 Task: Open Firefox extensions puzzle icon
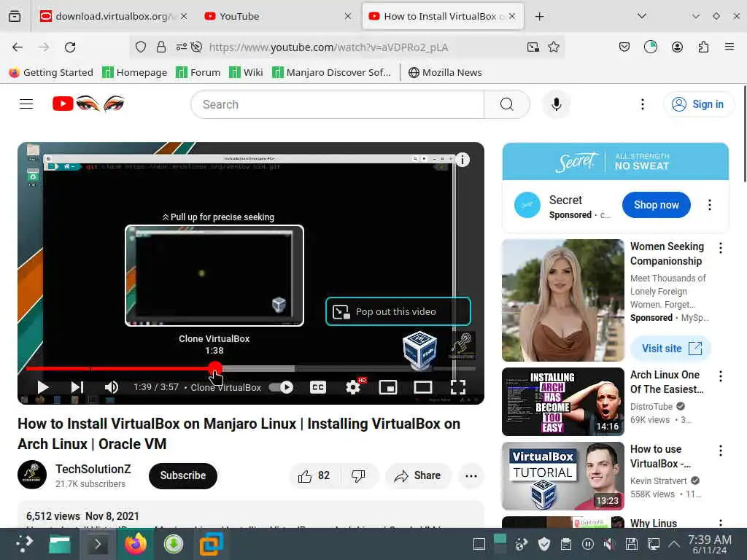pyautogui.click(x=703, y=47)
